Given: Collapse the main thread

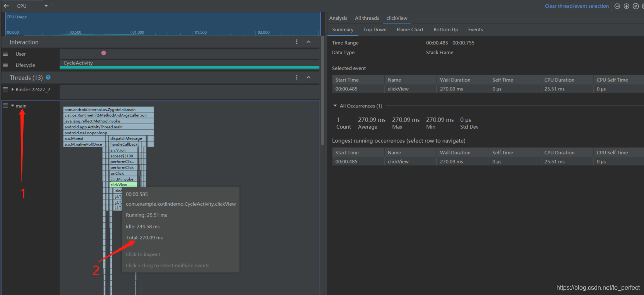Looking at the screenshot, I should tap(12, 106).
